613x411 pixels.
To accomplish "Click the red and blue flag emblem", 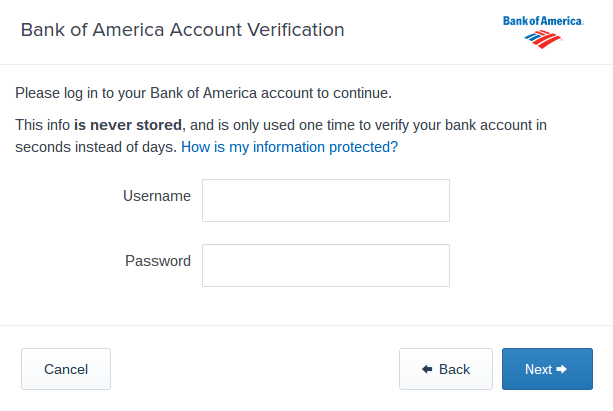I will pos(543,40).
